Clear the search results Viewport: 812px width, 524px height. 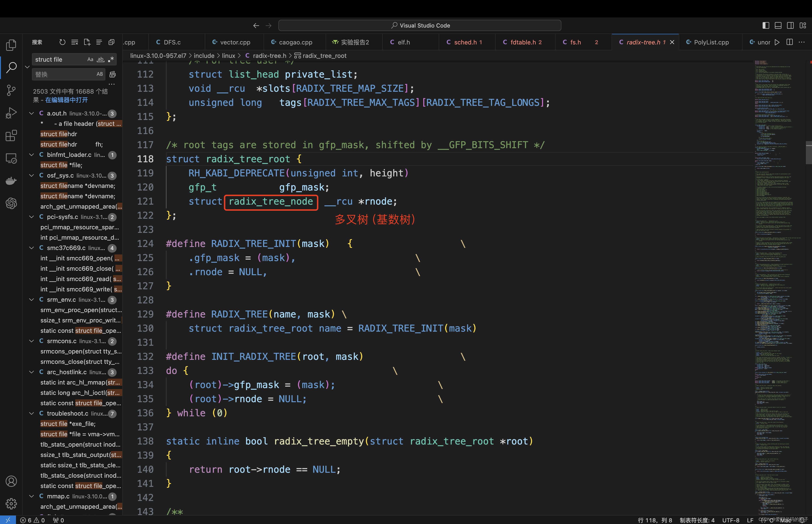click(x=75, y=42)
